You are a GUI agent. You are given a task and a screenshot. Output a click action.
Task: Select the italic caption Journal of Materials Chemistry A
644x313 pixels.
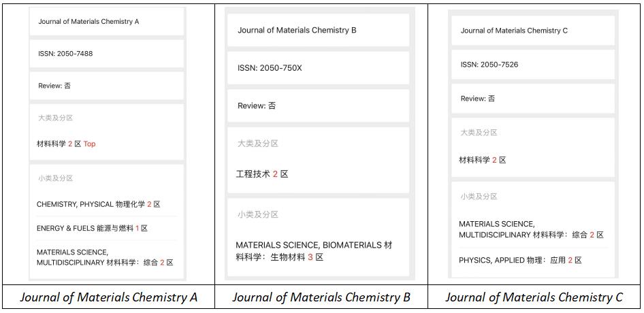coord(109,297)
